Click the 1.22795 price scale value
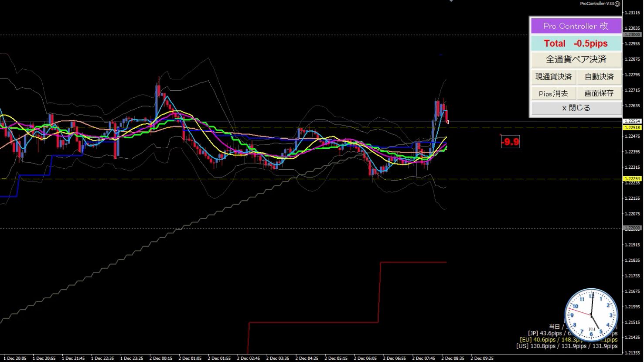Screen dimensions: 644x362 pyautogui.click(x=632, y=75)
